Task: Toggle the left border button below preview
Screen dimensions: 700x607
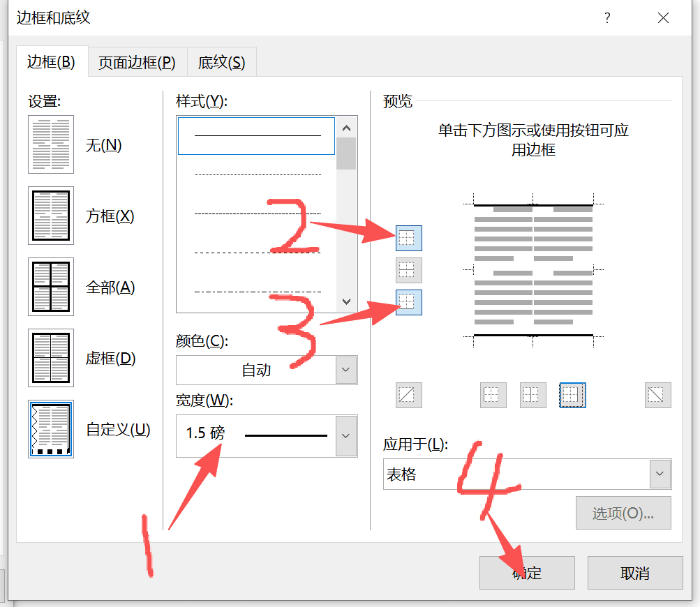Action: (493, 395)
